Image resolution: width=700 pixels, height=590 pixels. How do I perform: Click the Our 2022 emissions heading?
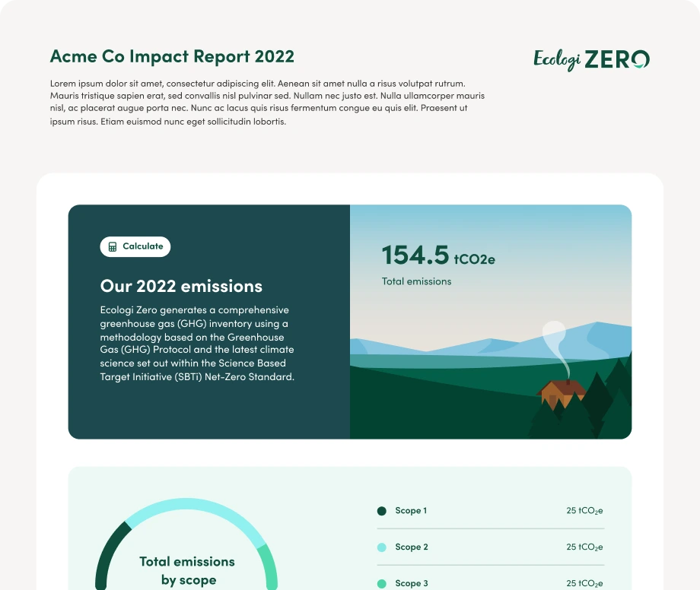(181, 287)
